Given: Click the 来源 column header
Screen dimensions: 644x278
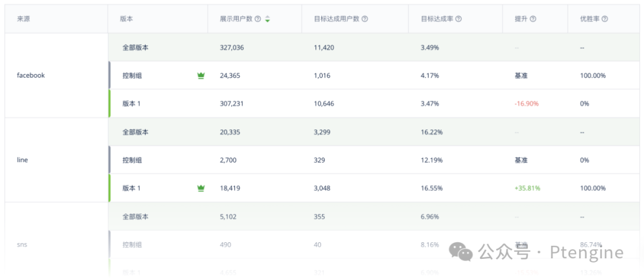Looking at the screenshot, I should (x=24, y=19).
